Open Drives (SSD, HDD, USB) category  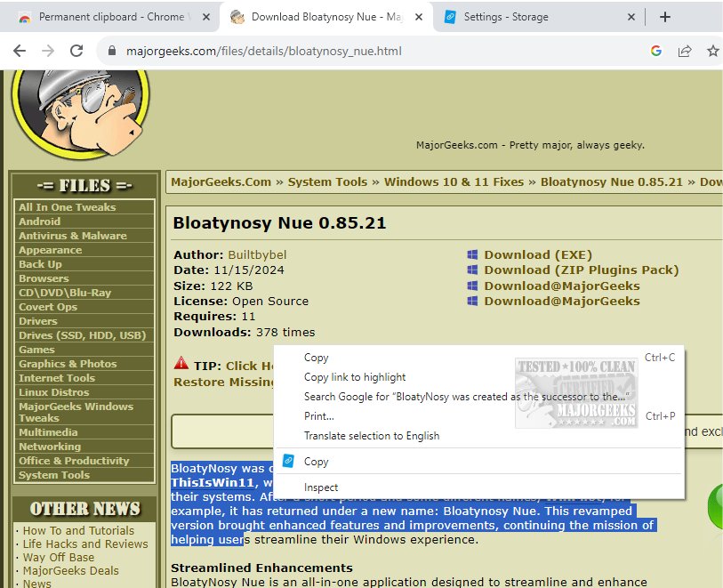click(x=84, y=335)
